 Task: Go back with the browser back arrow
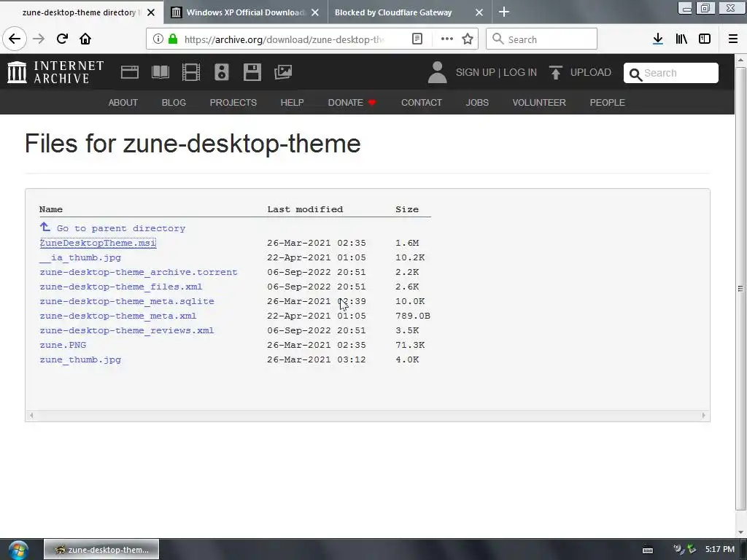[x=15, y=39]
